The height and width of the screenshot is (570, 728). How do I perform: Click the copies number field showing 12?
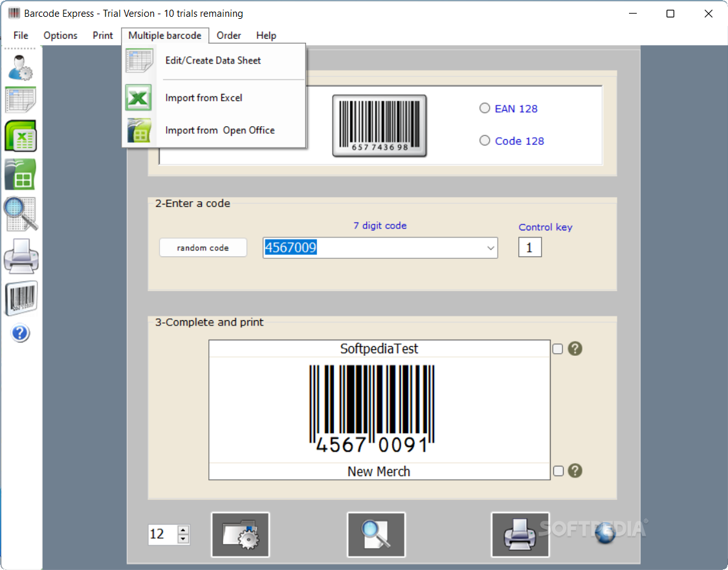[163, 534]
